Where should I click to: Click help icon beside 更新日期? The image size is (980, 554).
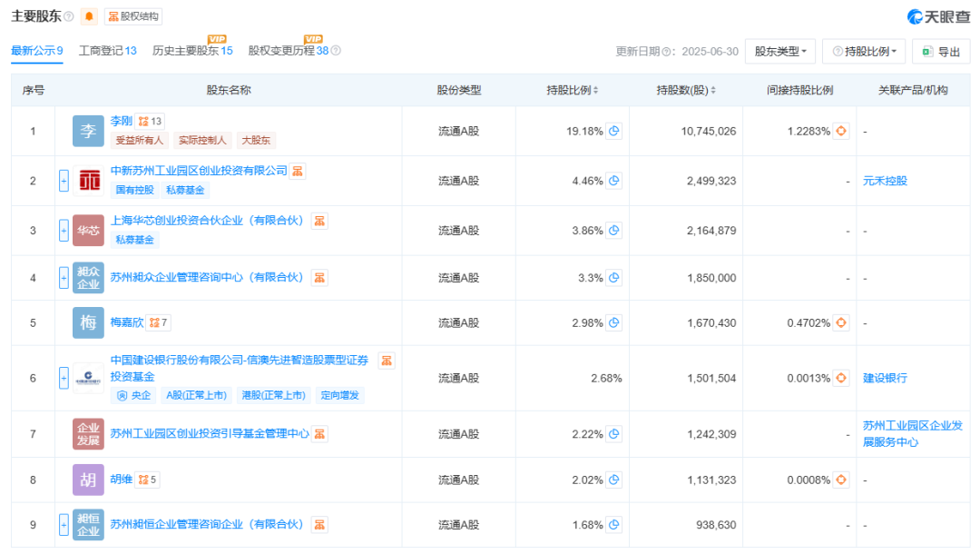666,52
